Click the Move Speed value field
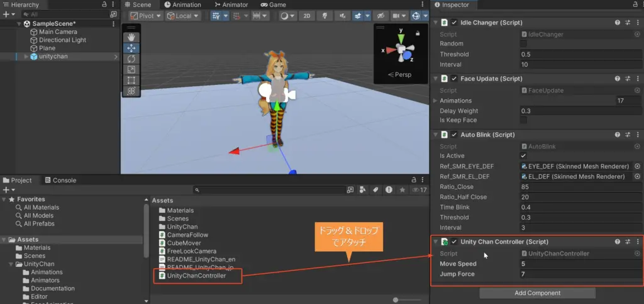This screenshot has width=644, height=304. [580, 264]
